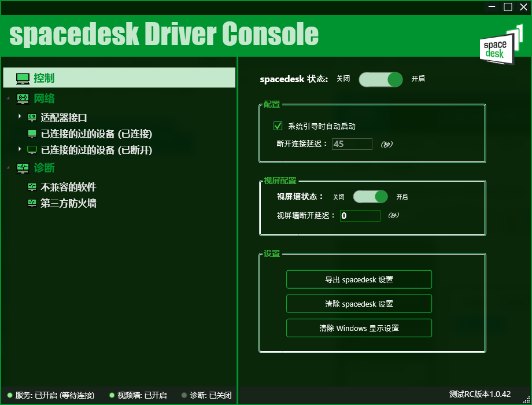This screenshot has height=405, width=532.
Task: Click 关闭 label beside 视屏墙状态
Action: (339, 197)
